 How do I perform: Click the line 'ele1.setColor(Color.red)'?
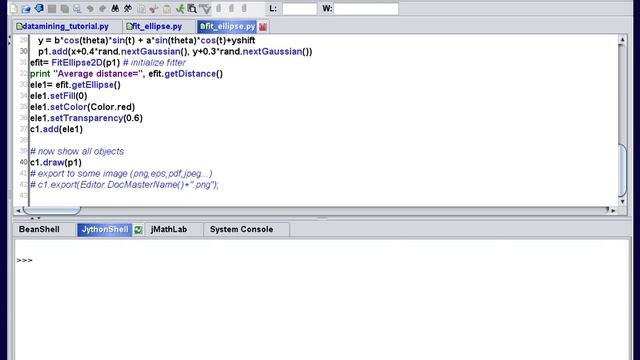click(x=82, y=107)
